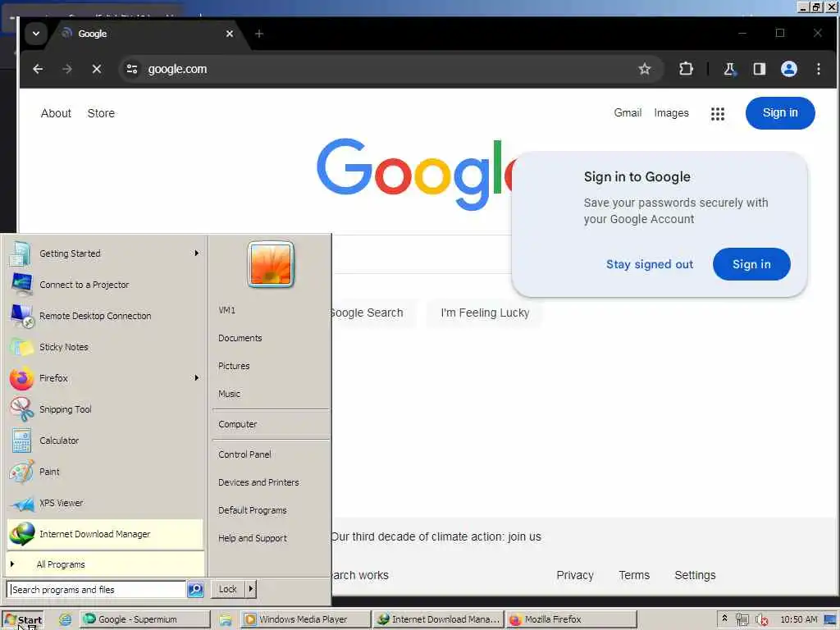Open the browser profile avatar icon

coord(788,69)
